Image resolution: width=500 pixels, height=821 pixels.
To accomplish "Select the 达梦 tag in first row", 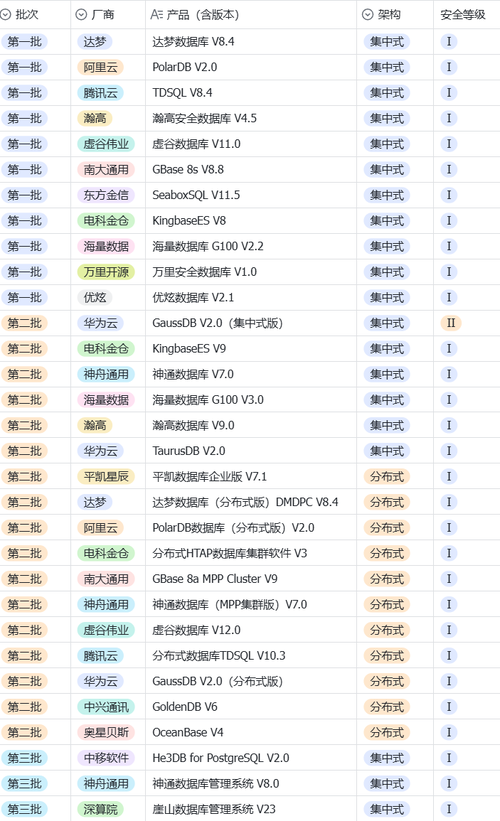I will coord(95,41).
